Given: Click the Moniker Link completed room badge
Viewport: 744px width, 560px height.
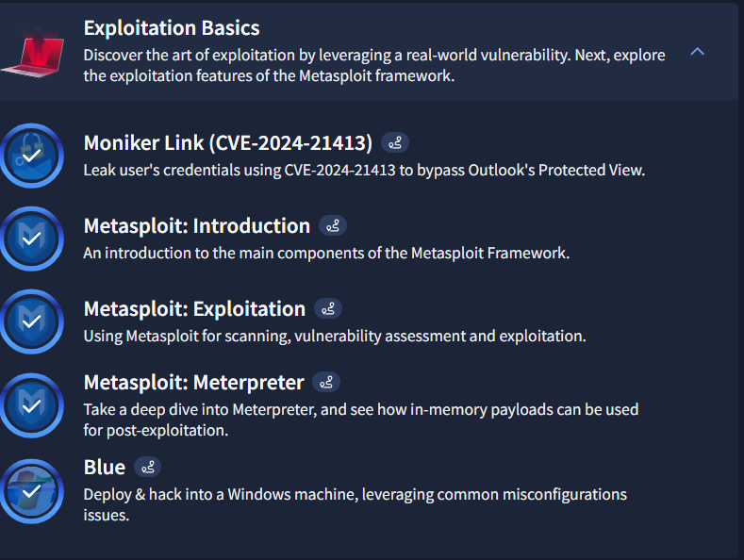Looking at the screenshot, I should click(31, 155).
